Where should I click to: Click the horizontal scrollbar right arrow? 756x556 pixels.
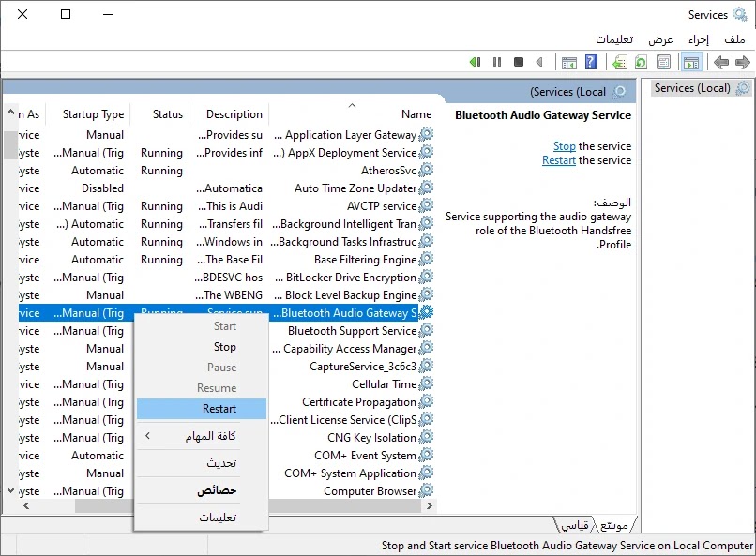tap(429, 506)
